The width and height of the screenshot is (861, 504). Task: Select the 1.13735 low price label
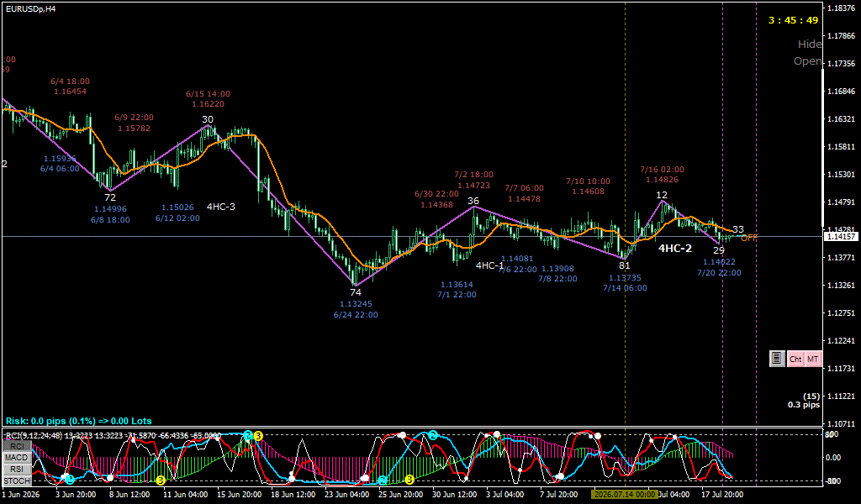pyautogui.click(x=625, y=278)
